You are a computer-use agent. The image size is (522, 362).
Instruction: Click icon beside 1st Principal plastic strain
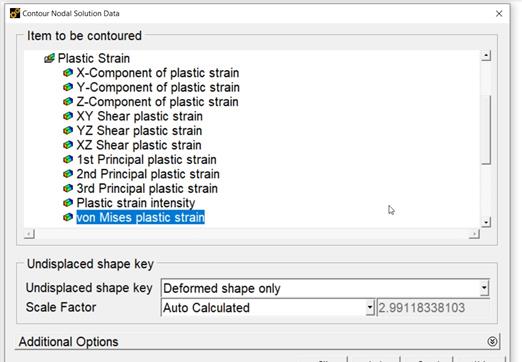(68, 159)
